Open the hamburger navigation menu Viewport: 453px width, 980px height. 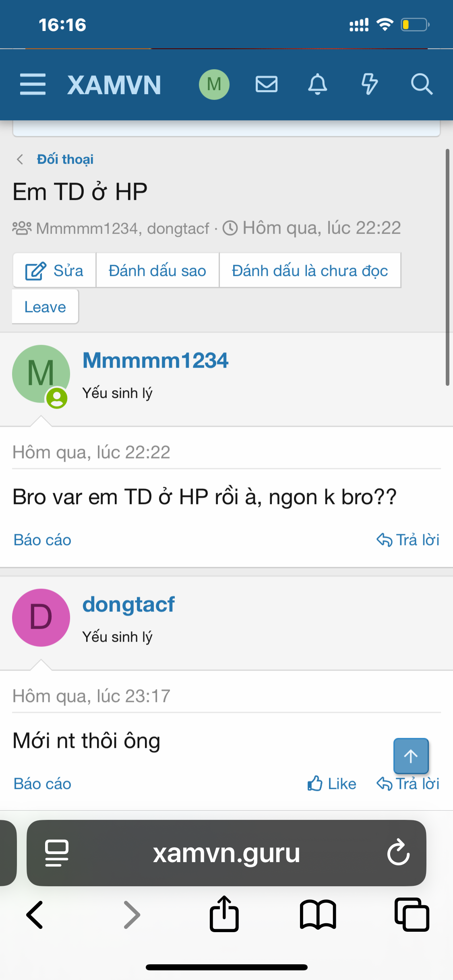tap(33, 84)
